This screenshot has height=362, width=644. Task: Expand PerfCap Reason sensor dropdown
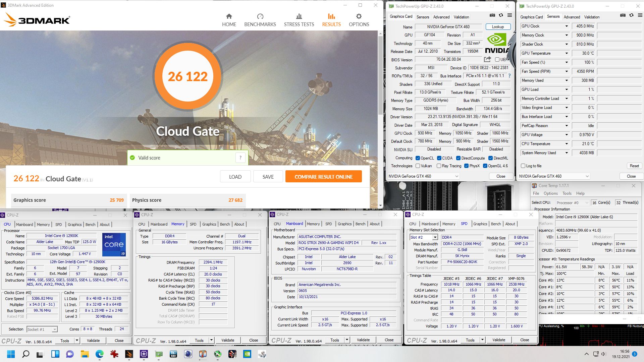pyautogui.click(x=567, y=126)
